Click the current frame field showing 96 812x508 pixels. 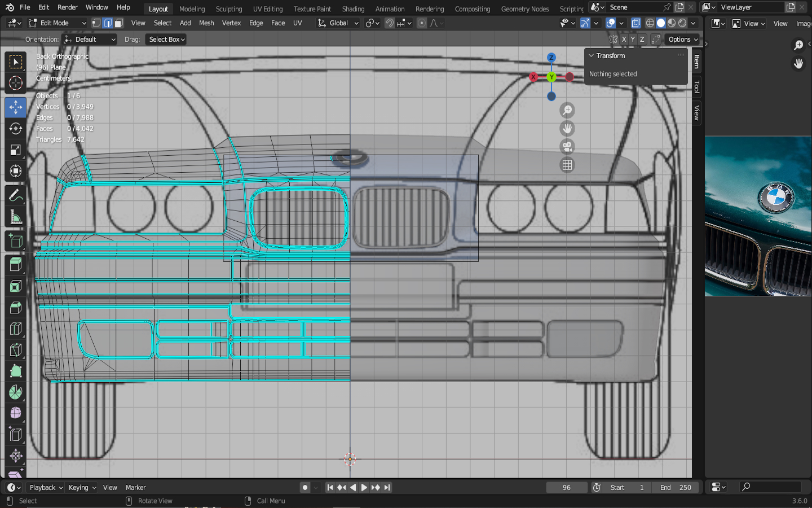(566, 488)
